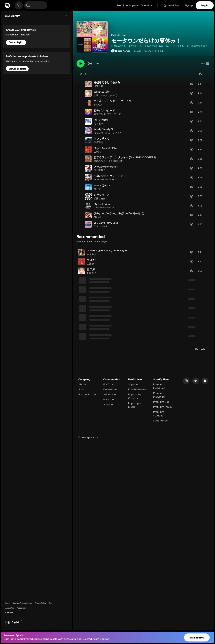This screenshot has width=215, height=644.
Task: Open Safety & Privacy Center link
Action: coord(22,603)
